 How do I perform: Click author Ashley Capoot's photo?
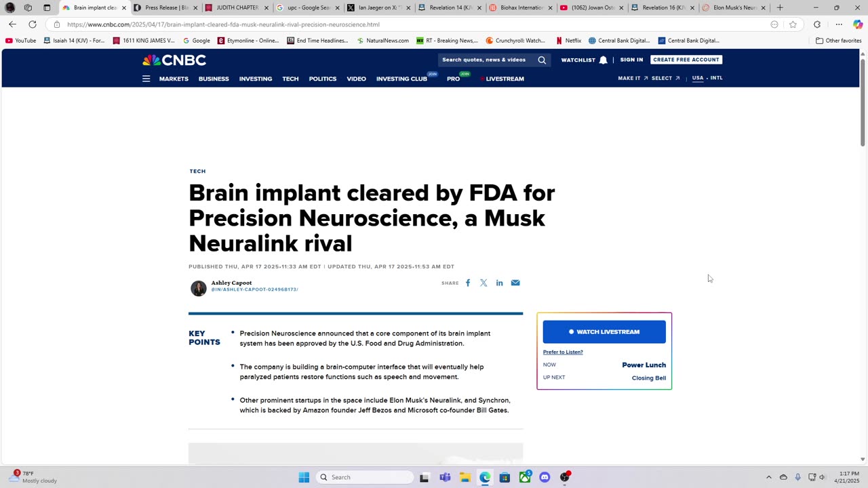(198, 288)
